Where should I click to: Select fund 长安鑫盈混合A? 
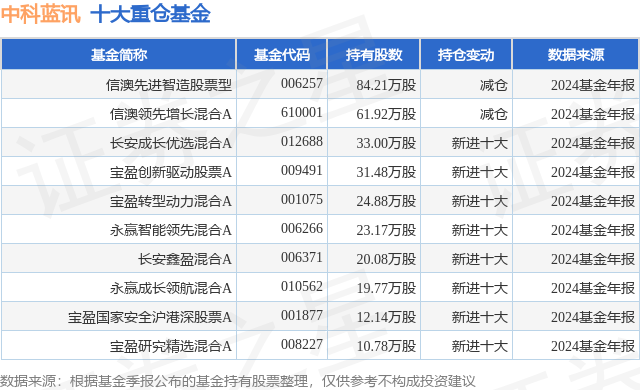184,259
